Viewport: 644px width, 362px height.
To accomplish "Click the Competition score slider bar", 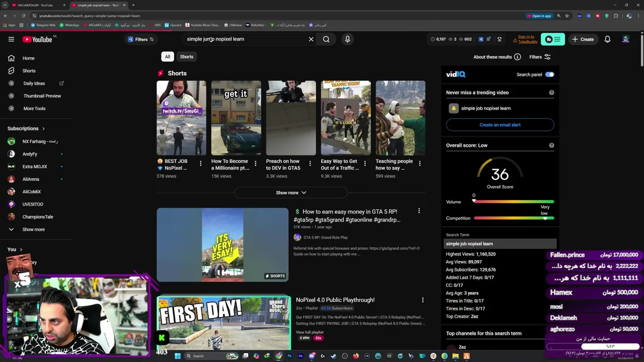I will (x=514, y=218).
